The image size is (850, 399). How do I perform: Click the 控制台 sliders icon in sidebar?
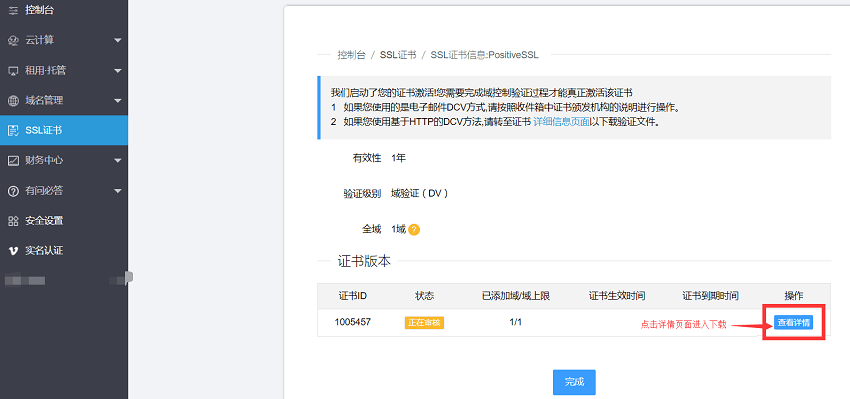click(14, 10)
